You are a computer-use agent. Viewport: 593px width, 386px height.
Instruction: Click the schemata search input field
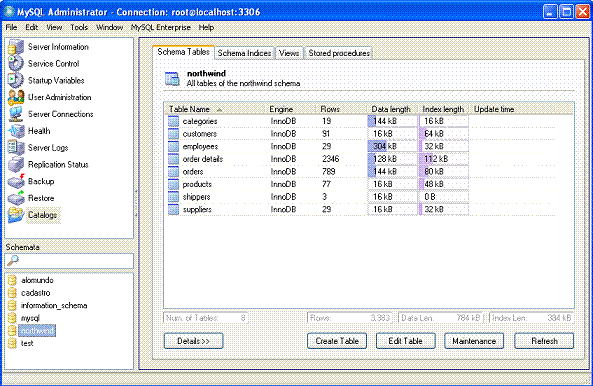[69, 260]
